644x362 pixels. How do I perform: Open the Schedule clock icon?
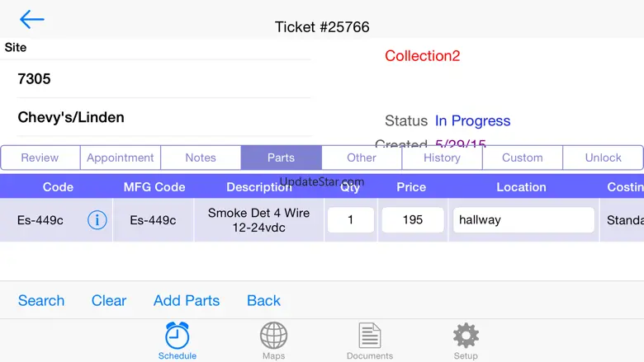(x=177, y=336)
